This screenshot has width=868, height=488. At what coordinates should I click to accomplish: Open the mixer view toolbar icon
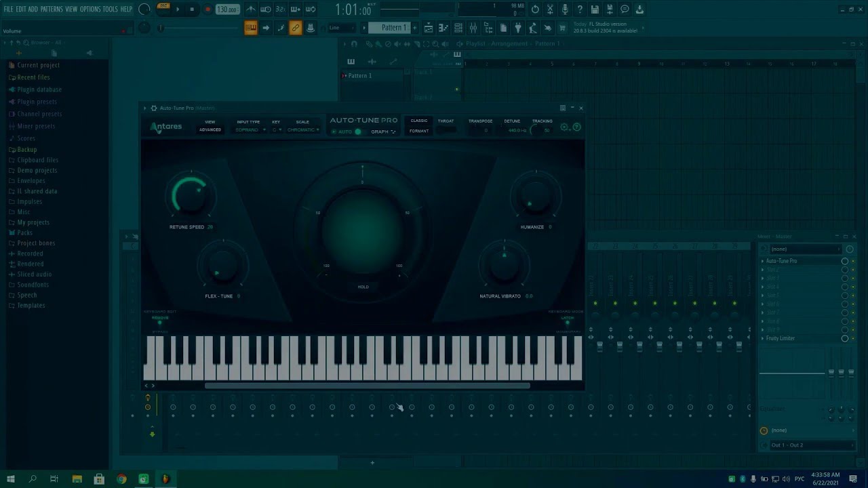(473, 28)
